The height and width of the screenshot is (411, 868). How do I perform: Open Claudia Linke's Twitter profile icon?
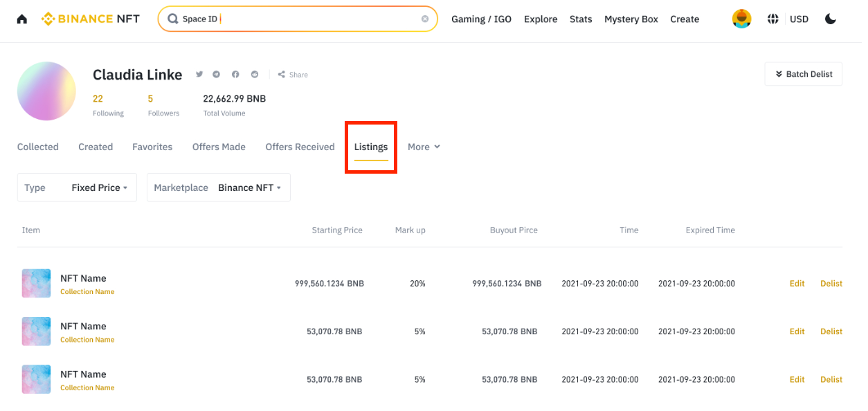[x=199, y=75]
